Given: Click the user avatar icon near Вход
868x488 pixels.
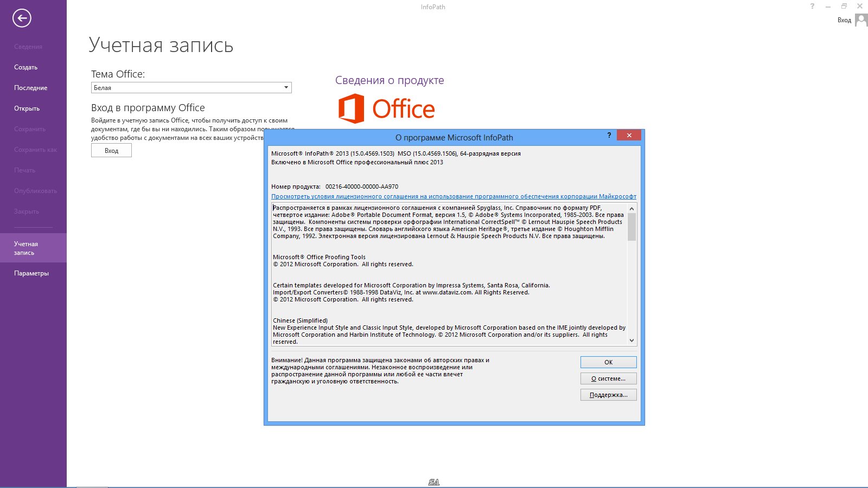Looking at the screenshot, I should click(861, 20).
